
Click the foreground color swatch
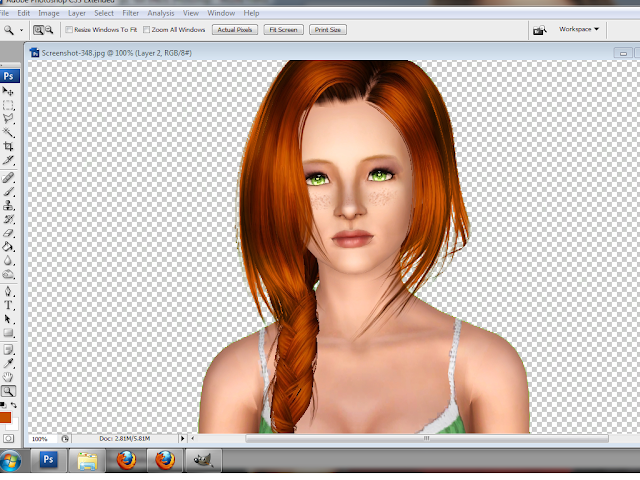point(5,417)
